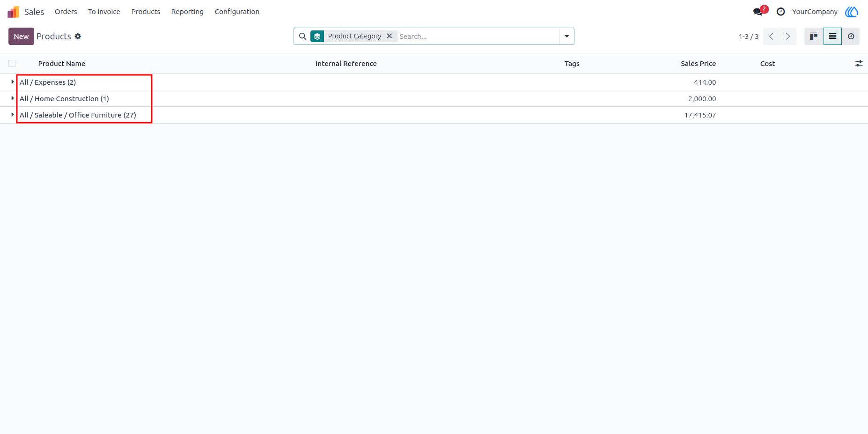Click the Product Category facet label

coord(354,36)
